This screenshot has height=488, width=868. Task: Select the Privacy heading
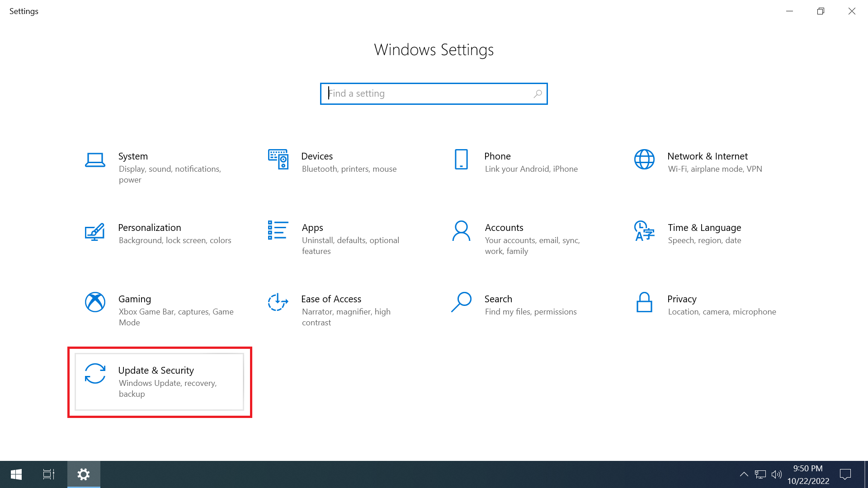tap(682, 299)
